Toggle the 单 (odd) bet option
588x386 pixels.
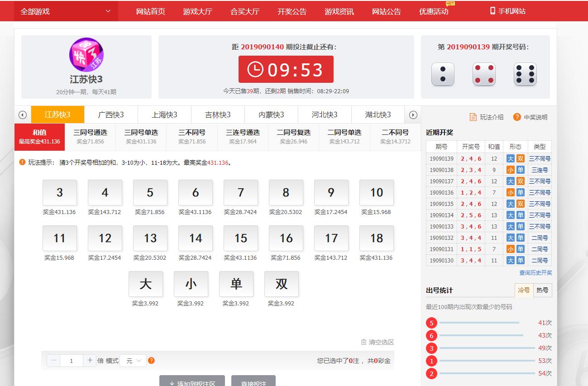coord(236,284)
